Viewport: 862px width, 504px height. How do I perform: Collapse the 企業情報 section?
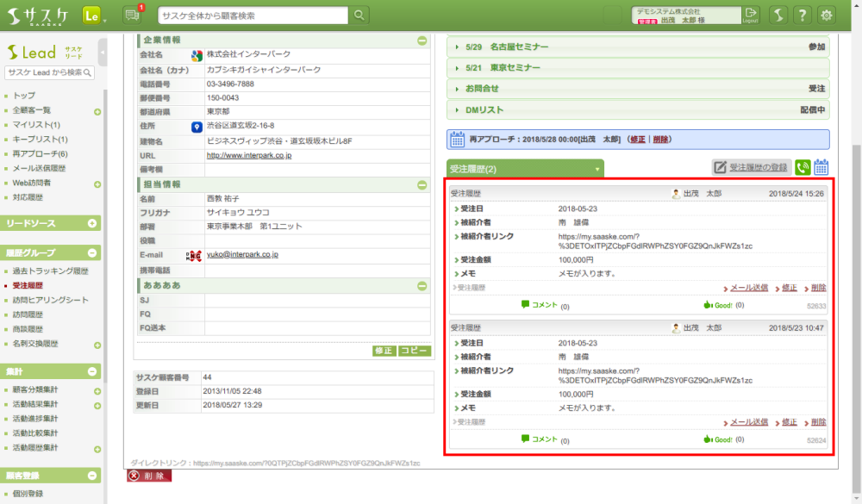tap(422, 40)
